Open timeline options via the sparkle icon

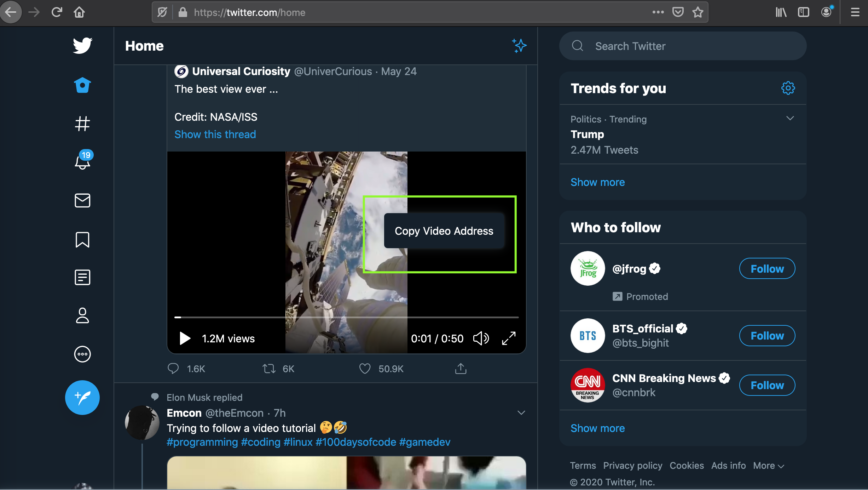[519, 45]
